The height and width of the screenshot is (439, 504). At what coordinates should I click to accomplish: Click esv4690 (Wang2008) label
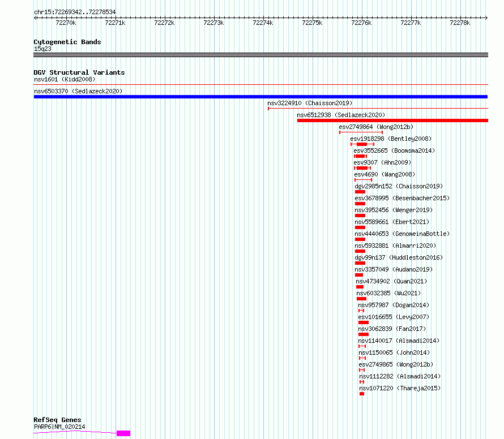[385, 174]
